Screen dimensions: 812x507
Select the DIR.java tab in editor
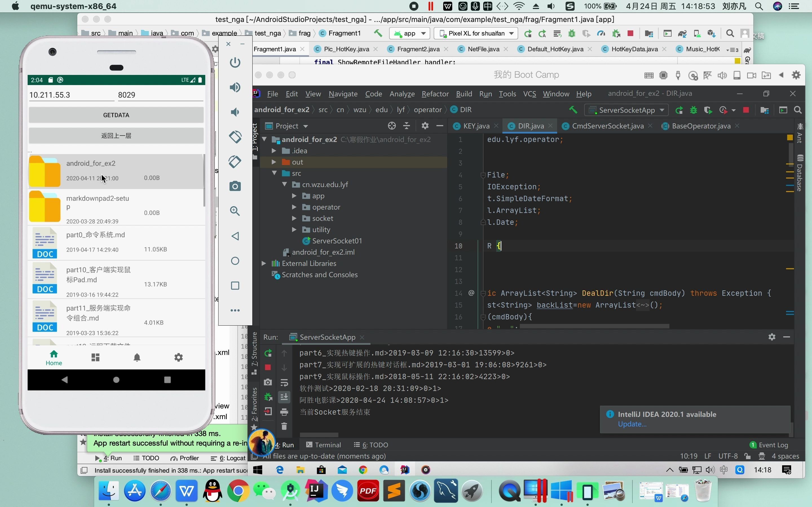[530, 126]
